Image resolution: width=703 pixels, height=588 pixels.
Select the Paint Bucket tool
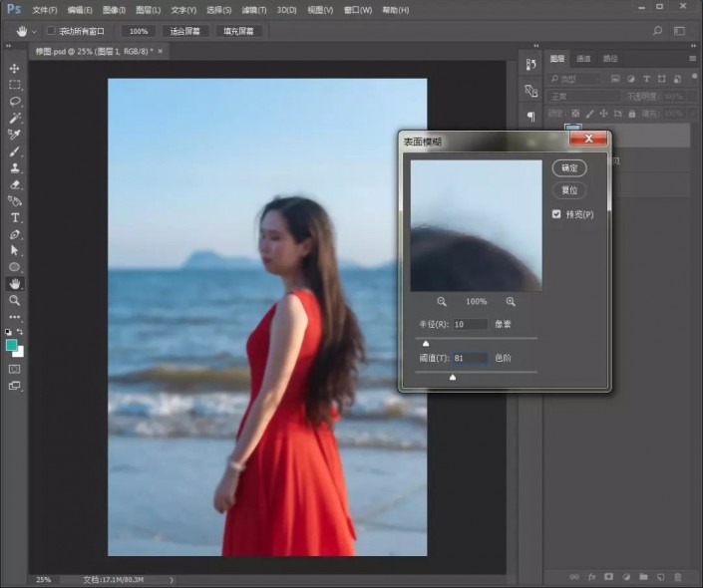pos(14,201)
